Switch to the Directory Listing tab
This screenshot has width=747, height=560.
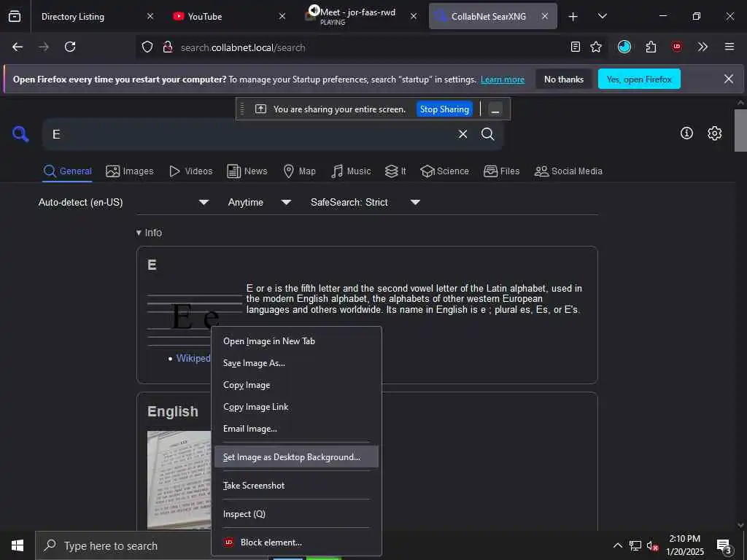coord(73,17)
